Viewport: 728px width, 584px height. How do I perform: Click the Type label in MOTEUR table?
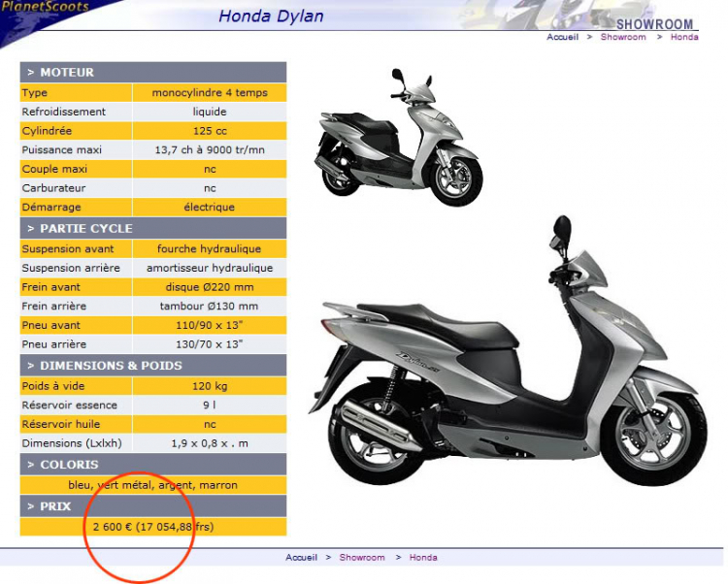click(x=35, y=93)
